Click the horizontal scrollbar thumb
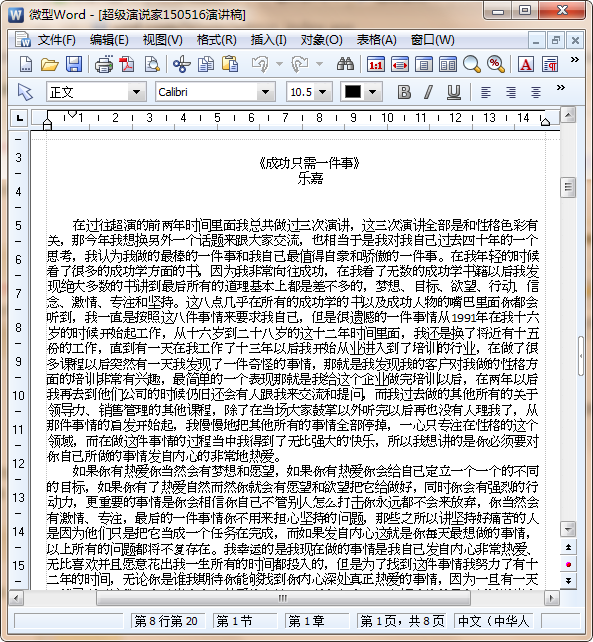 click(x=283, y=598)
